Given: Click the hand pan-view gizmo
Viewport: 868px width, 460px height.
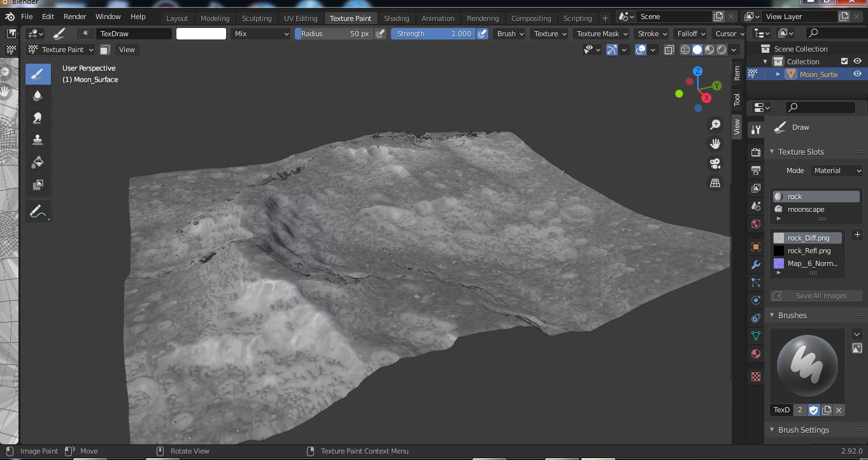Looking at the screenshot, I should [715, 144].
